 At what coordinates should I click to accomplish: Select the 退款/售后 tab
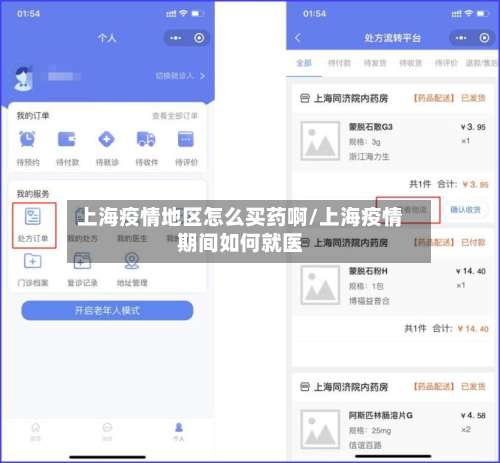[482, 63]
